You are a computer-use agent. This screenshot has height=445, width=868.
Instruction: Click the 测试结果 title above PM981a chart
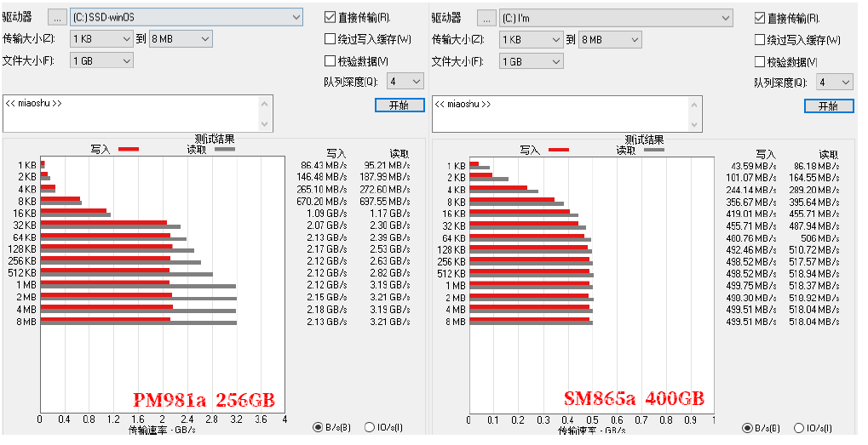click(215, 139)
